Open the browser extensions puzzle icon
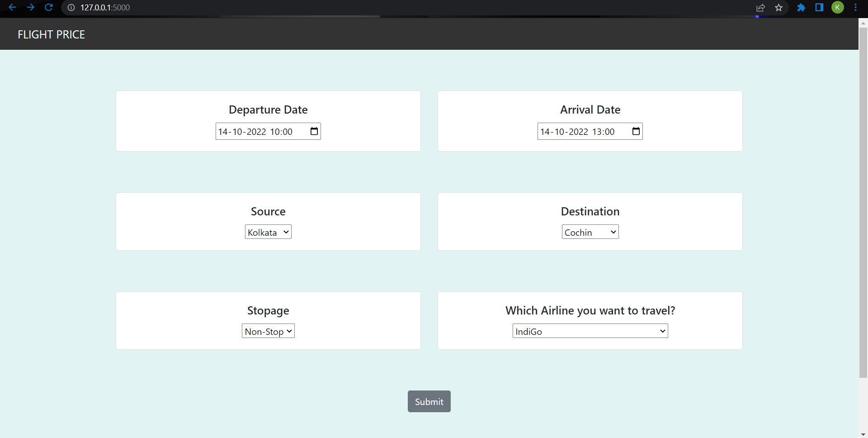Image resolution: width=868 pixels, height=438 pixels. [801, 8]
